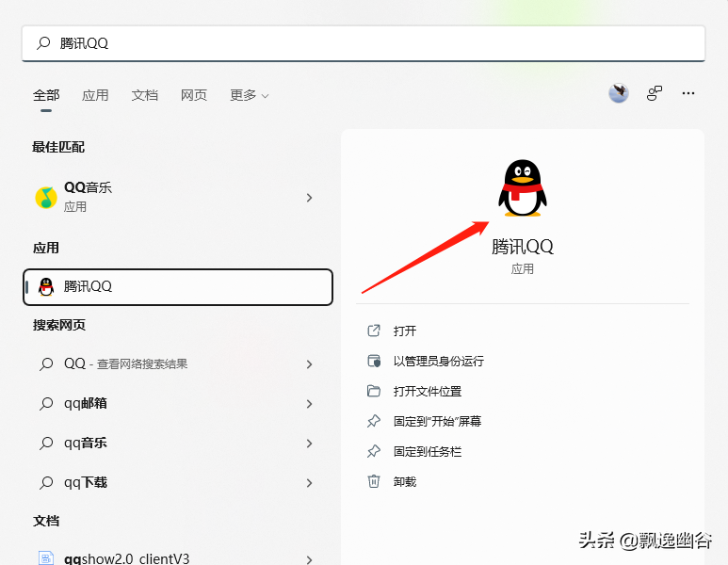This screenshot has height=565, width=728.
Task: Select the 全部 tab
Action: coord(46,95)
